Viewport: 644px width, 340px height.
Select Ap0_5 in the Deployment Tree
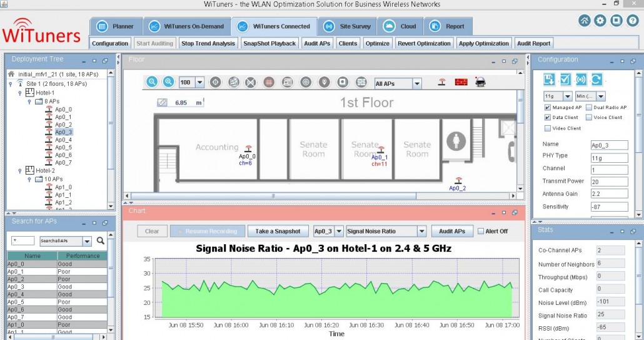(x=63, y=147)
